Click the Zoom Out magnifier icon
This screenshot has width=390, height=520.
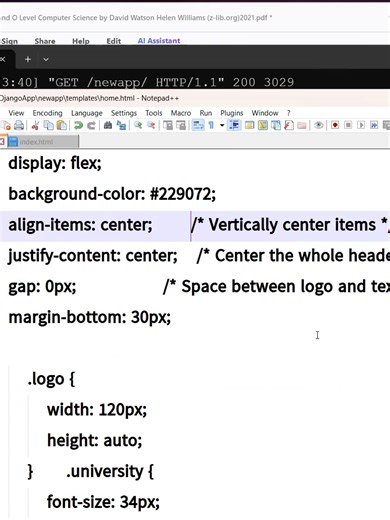click(151, 125)
